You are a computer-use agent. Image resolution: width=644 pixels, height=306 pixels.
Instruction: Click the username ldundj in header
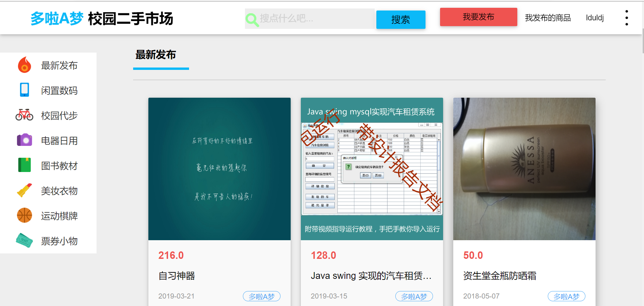pyautogui.click(x=595, y=18)
